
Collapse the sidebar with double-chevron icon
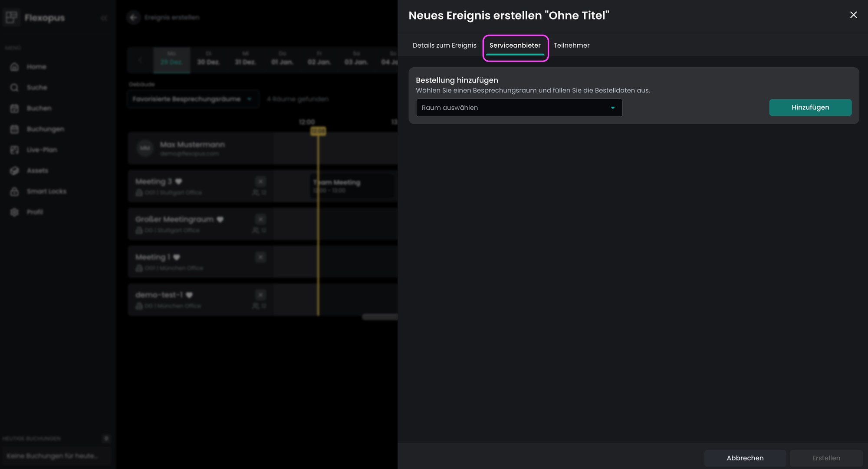[104, 18]
